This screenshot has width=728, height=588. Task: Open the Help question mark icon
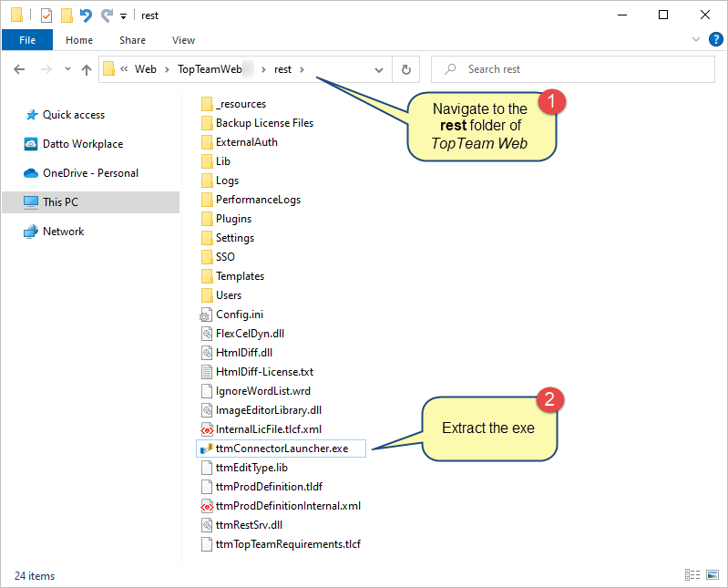[715, 39]
